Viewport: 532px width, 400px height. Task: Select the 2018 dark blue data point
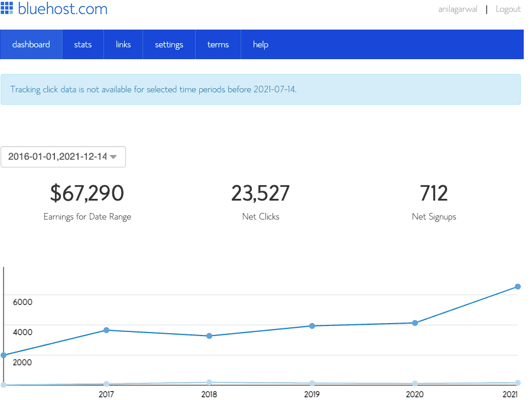click(209, 336)
